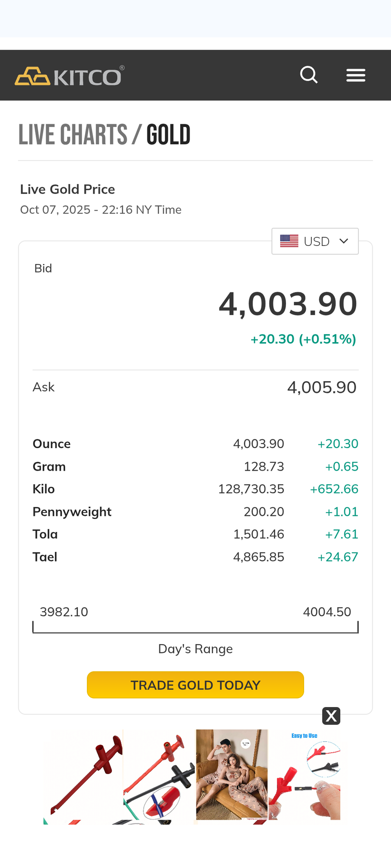Click the GOLD breadcrumb heading
This screenshot has width=391, height=868.
coord(168,135)
